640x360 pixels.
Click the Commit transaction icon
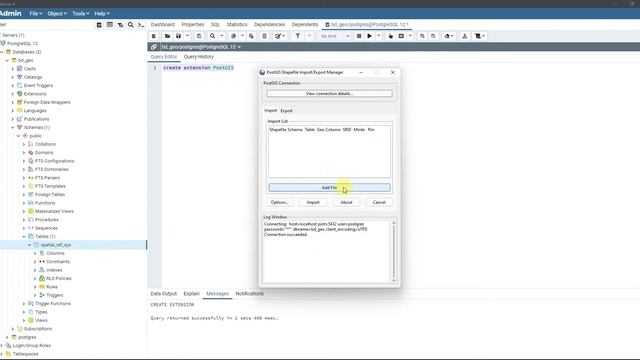point(422,36)
